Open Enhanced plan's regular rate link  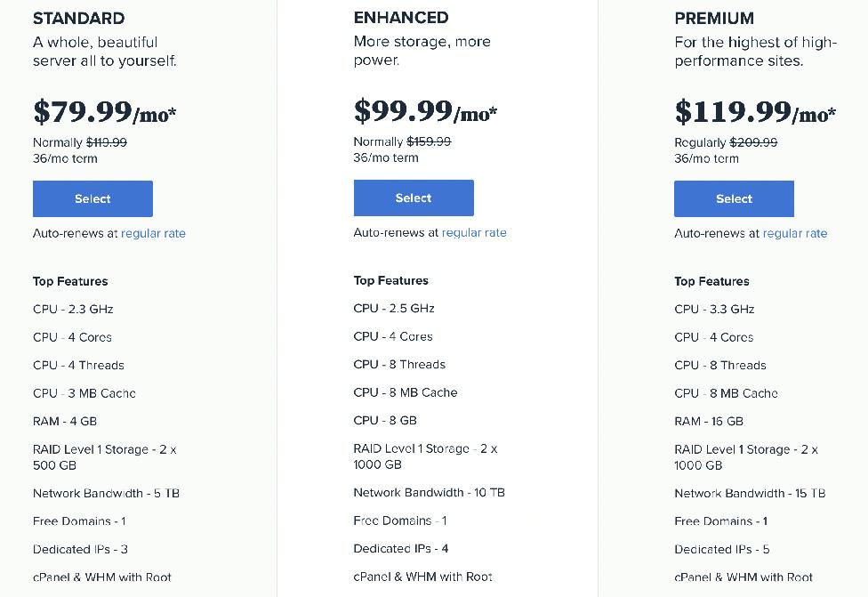coord(474,232)
